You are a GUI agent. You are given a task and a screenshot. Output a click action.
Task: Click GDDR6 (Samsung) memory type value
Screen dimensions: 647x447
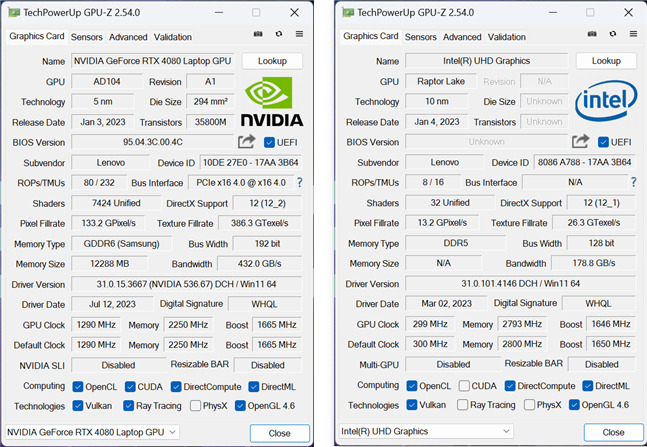tap(121, 244)
